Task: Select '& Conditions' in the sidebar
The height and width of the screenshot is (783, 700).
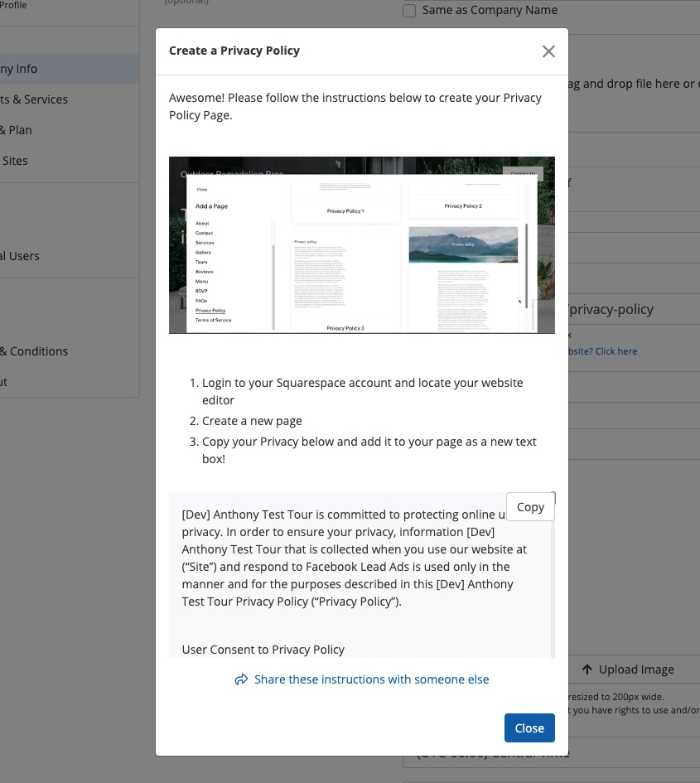Action: pyautogui.click(x=35, y=351)
